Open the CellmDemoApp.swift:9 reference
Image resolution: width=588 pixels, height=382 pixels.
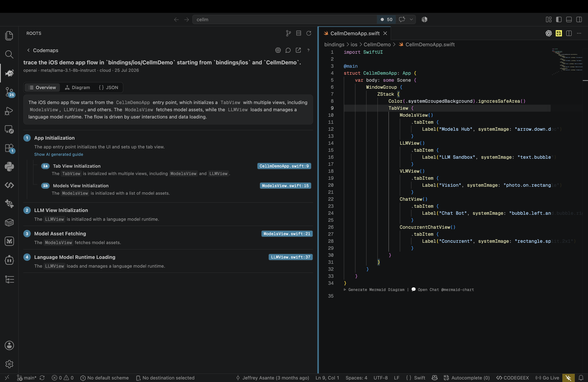pos(284,166)
